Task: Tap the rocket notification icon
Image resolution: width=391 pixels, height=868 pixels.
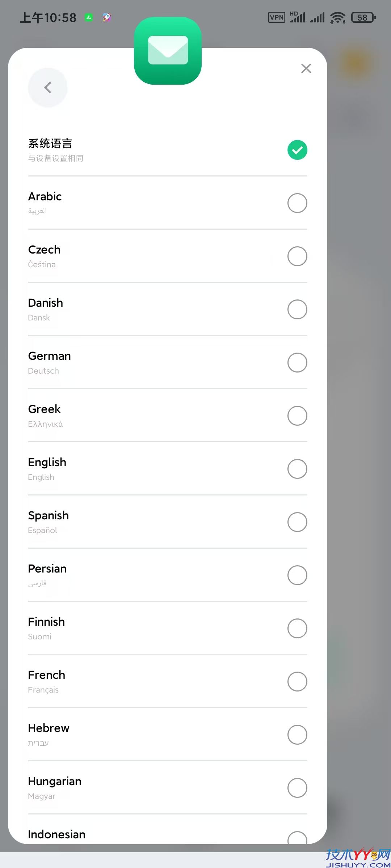Action: click(106, 17)
